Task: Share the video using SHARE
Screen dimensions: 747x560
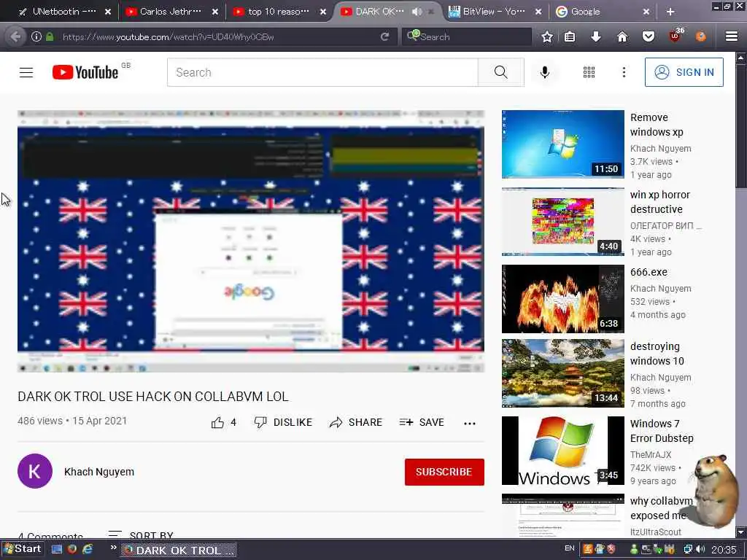Action: [x=355, y=422]
